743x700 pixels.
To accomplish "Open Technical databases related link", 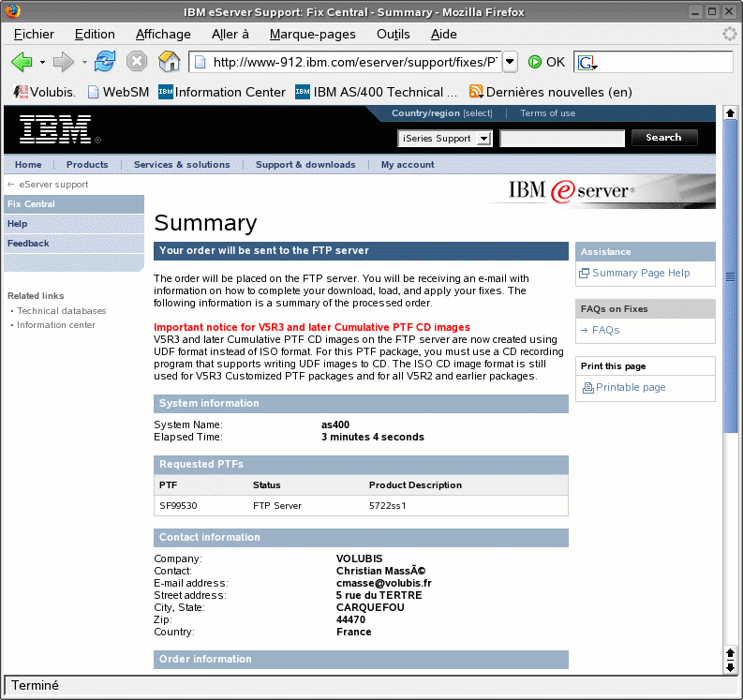I will coord(62,311).
